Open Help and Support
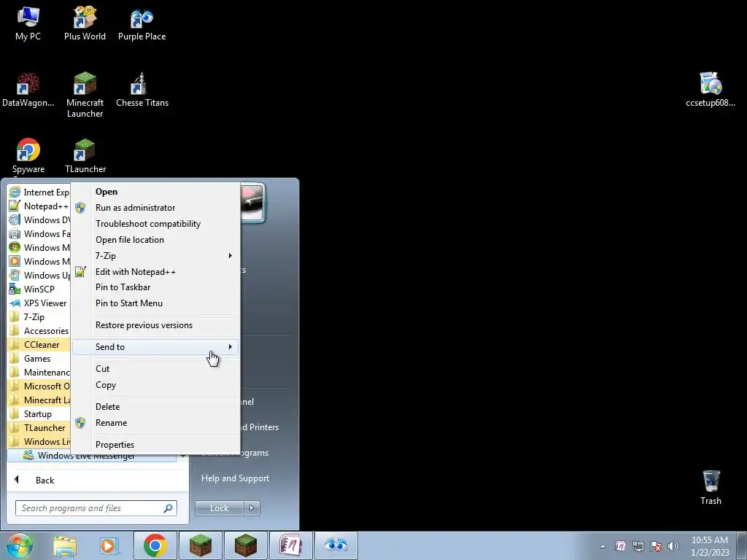747x560 pixels. pos(236,478)
